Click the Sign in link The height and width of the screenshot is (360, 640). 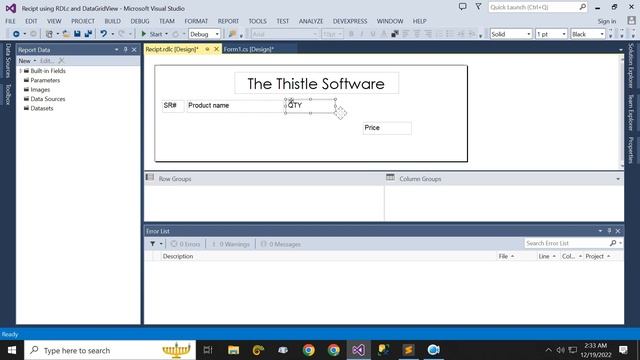click(x=607, y=21)
